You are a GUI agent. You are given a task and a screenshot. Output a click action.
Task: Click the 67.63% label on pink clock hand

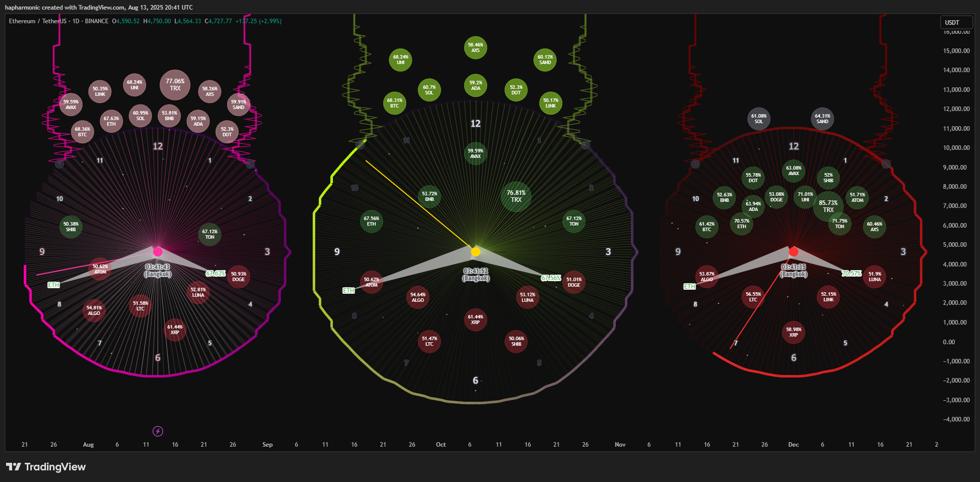pos(215,274)
